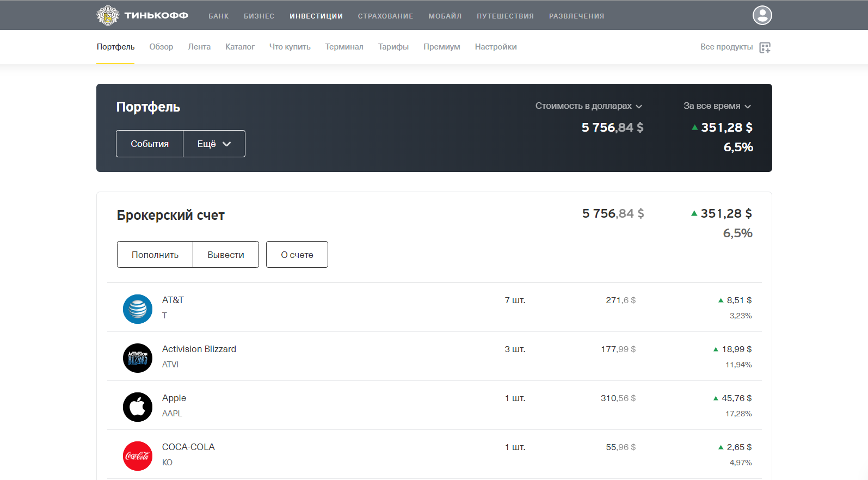Image resolution: width=868 pixels, height=480 pixels.
Task: Click the Tinkoff logo emblem
Action: tap(108, 15)
